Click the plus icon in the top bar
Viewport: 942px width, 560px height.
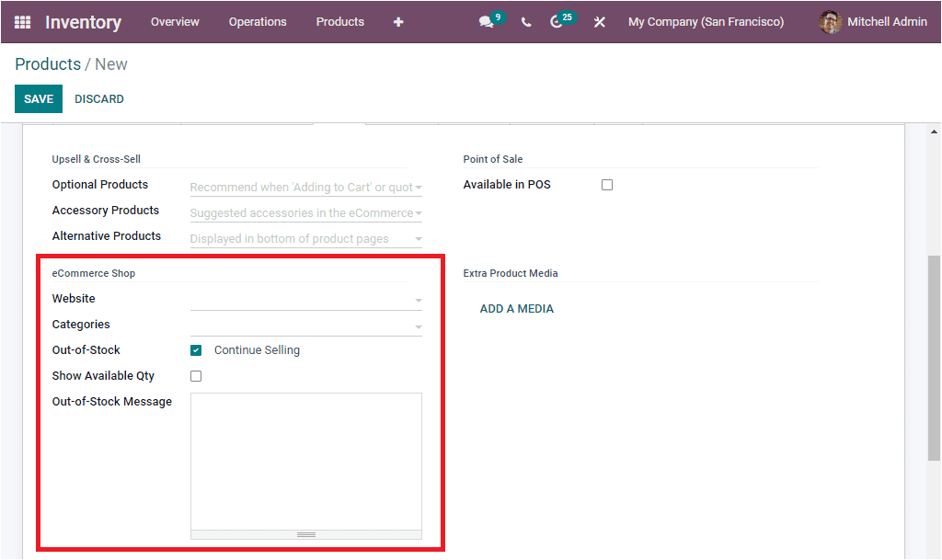[398, 22]
